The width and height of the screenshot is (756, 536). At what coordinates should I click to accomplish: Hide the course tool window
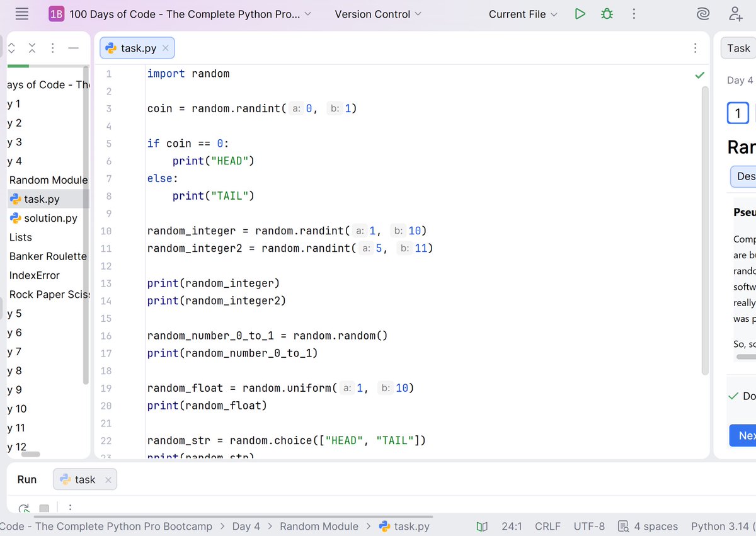[73, 48]
